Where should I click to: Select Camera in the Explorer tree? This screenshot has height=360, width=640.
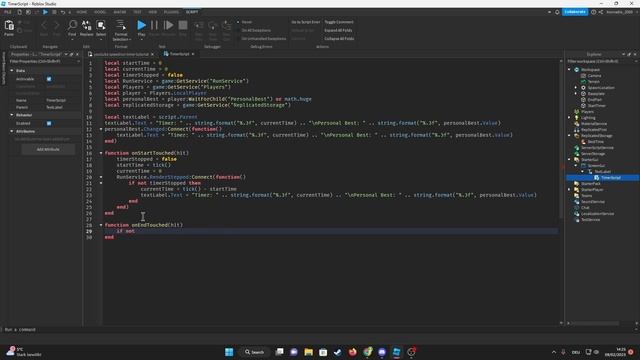(x=594, y=76)
